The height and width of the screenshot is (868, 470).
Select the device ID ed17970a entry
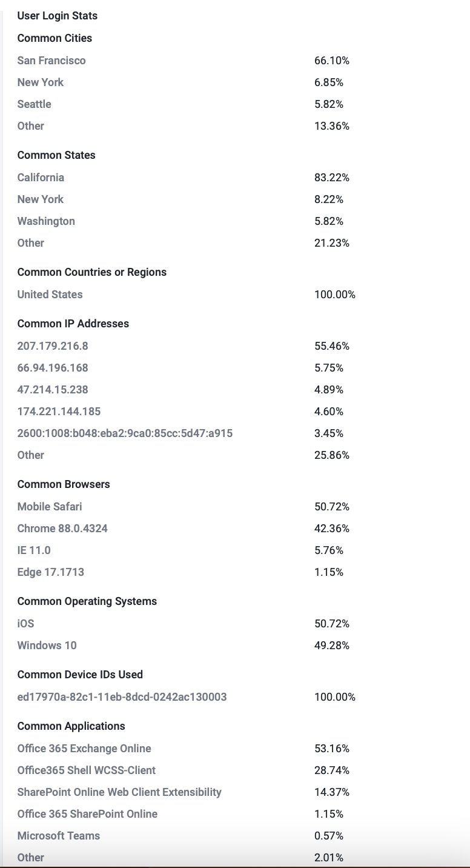point(122,697)
